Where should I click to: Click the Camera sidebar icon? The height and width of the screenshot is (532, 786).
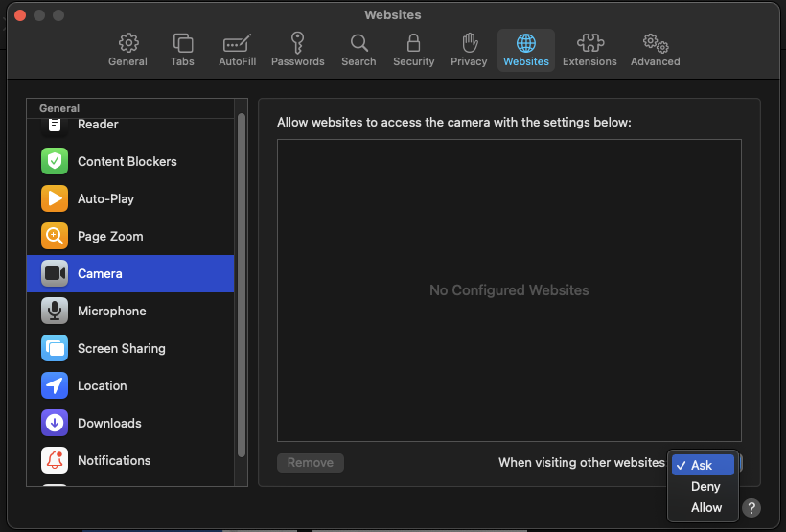(55, 273)
